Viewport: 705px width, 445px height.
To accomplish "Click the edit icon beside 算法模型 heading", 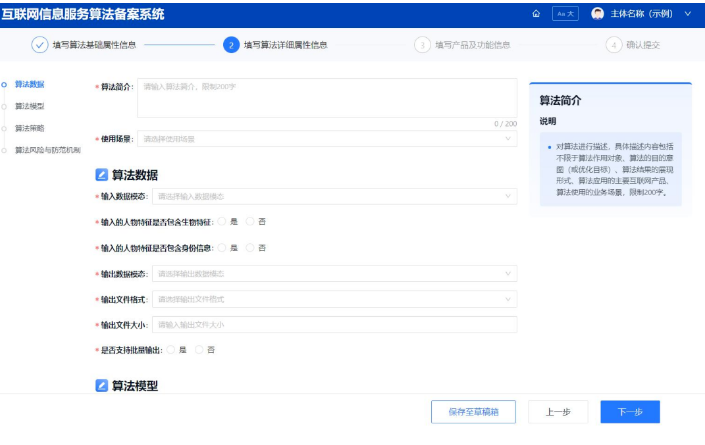I will click(101, 386).
